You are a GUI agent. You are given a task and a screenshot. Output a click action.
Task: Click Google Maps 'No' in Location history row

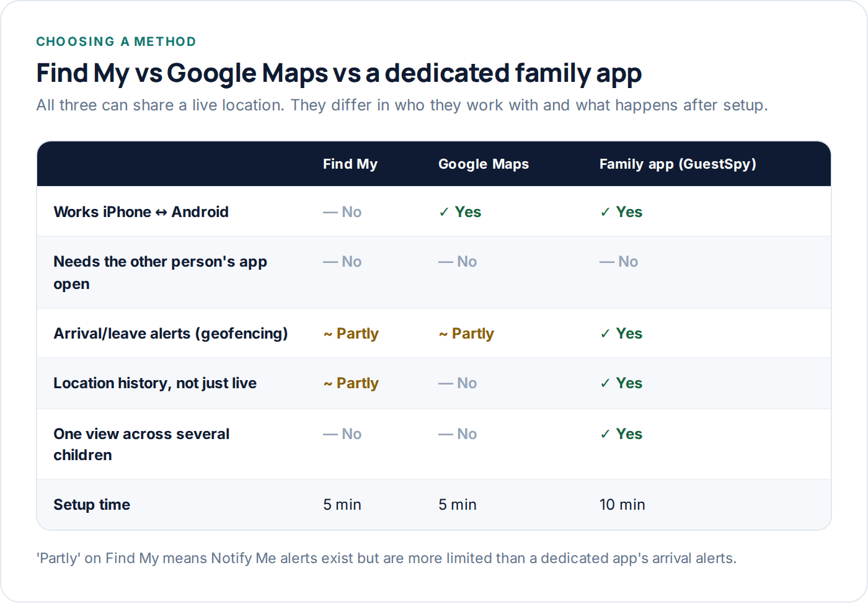[458, 383]
